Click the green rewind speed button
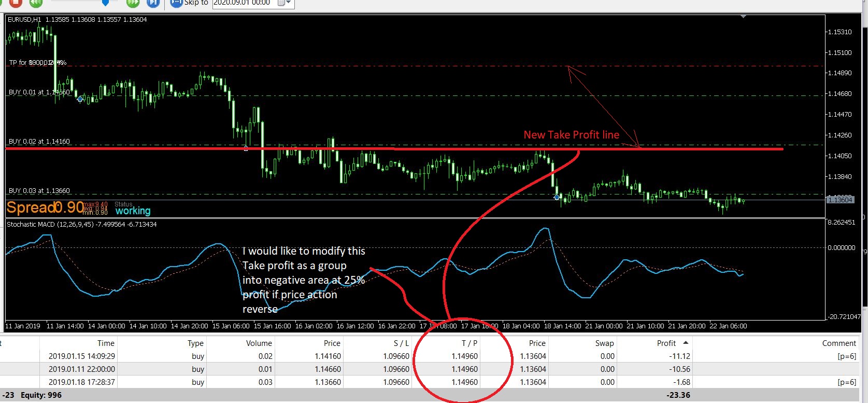Image resolution: width=868 pixels, height=403 pixels. [35, 3]
